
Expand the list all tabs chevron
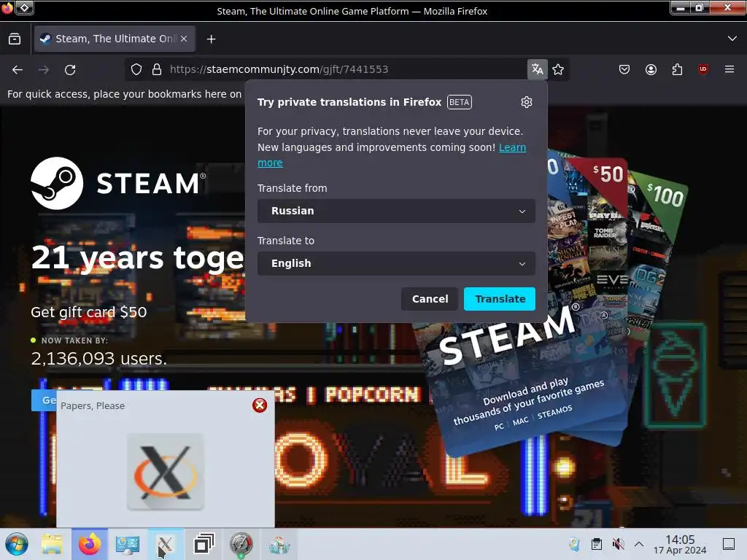click(732, 39)
